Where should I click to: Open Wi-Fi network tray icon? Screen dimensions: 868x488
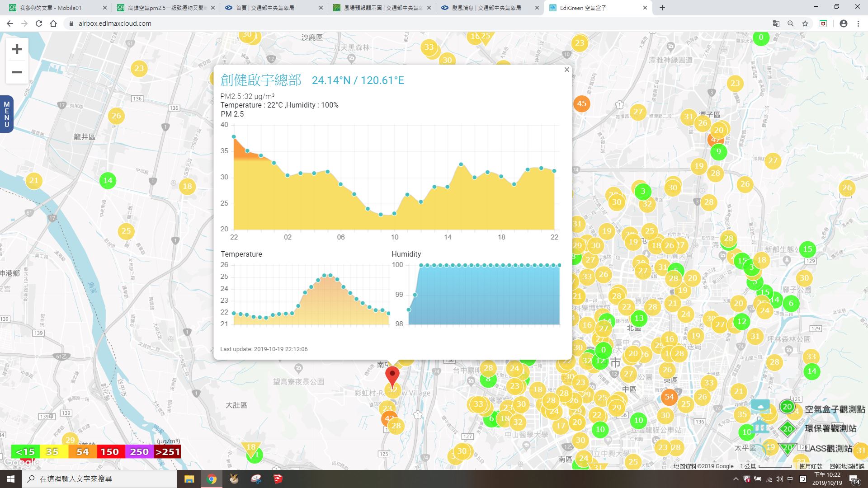pyautogui.click(x=769, y=479)
